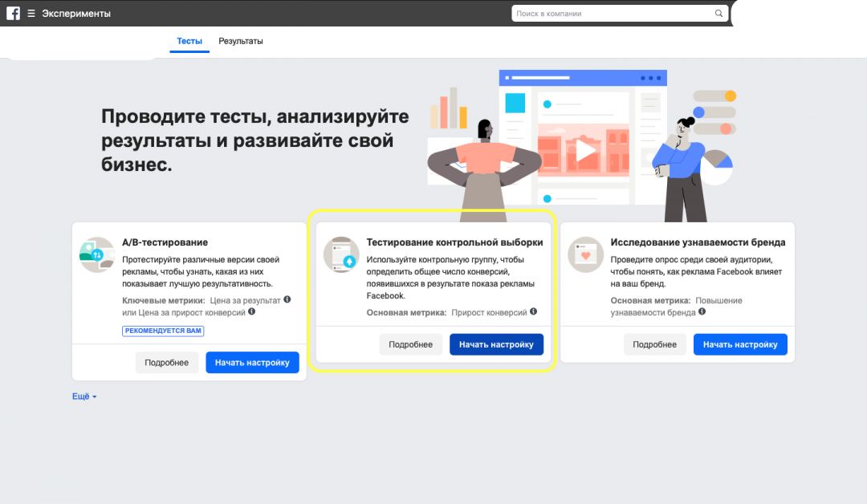Click Подробнее on the A/B testing card

pyautogui.click(x=167, y=362)
